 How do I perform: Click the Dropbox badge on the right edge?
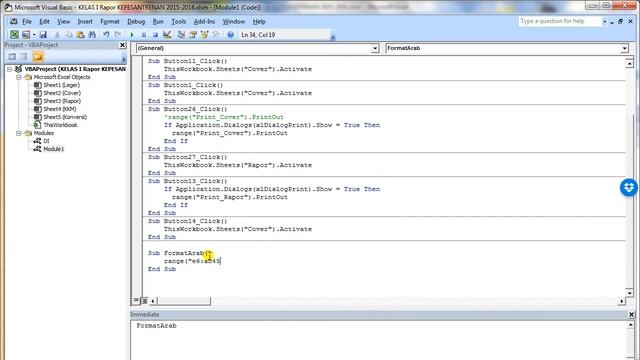pyautogui.click(x=629, y=187)
